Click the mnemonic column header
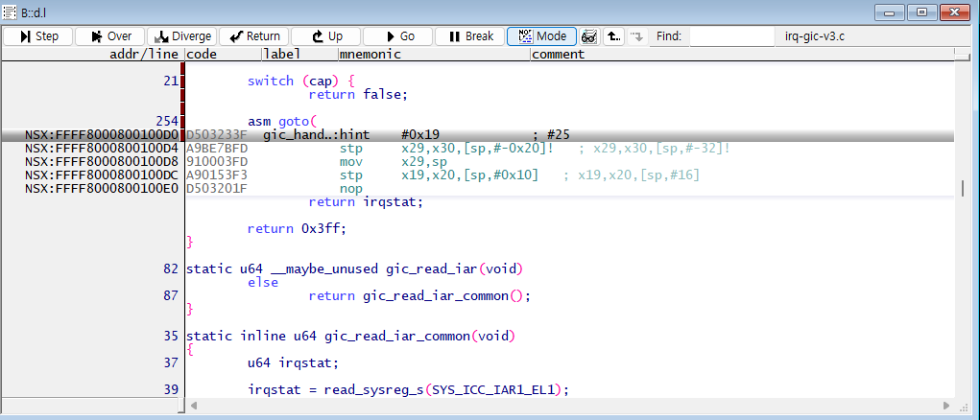The height and width of the screenshot is (420, 980). pyautogui.click(x=370, y=55)
